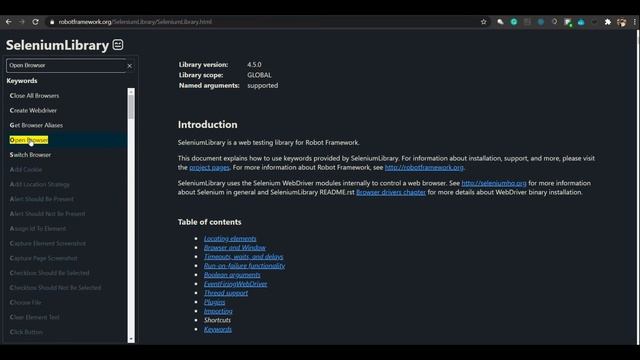Open the Chrome profile avatar
The image size is (640, 360).
coord(622,22)
